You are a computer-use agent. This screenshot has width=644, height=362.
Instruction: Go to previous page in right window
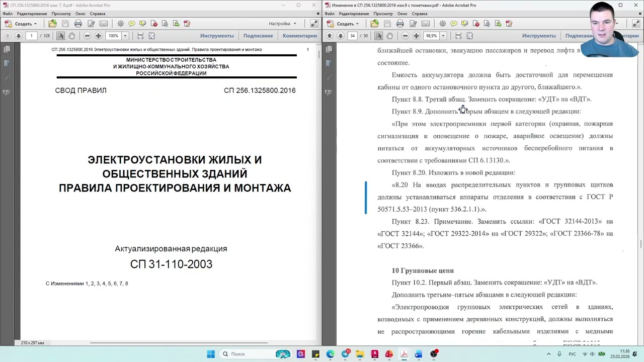(330, 36)
